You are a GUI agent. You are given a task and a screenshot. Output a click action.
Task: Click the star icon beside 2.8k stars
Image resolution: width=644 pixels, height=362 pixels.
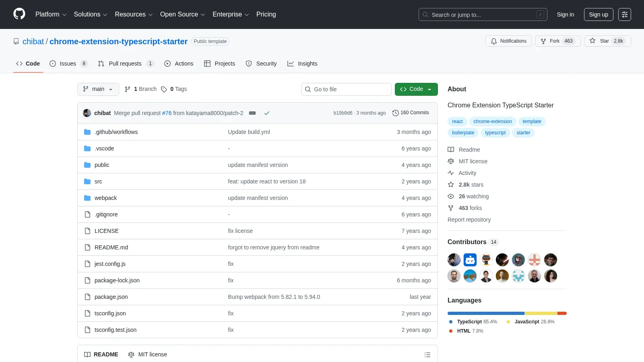coord(451,185)
